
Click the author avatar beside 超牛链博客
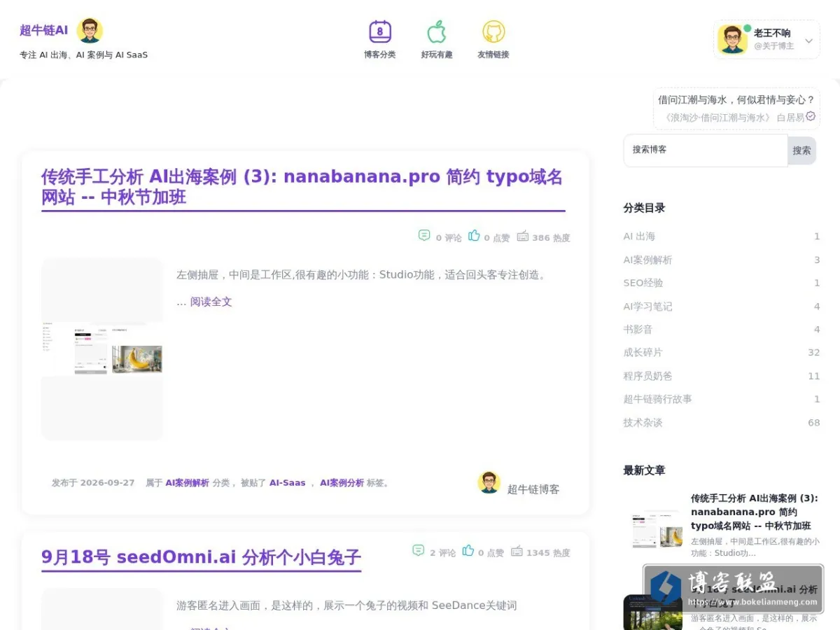pos(489,482)
